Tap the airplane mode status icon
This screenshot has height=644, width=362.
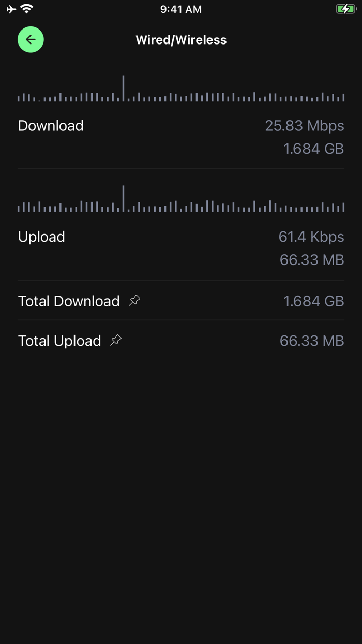click(x=11, y=9)
